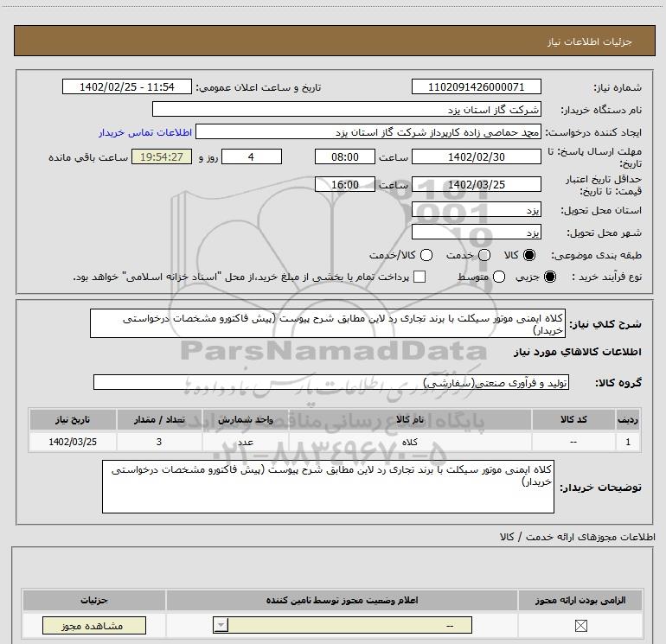This screenshot has height=644, width=666.
Task: Click delivery city field یزد
Action: click(x=476, y=233)
